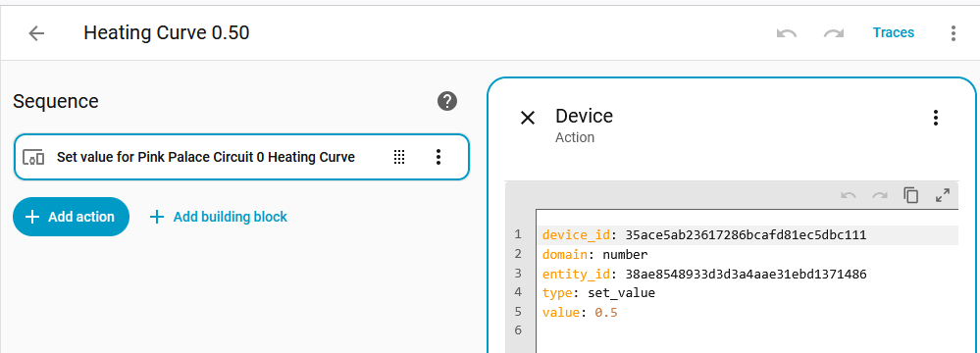Open the three-dot menu on Heating Curve action row

(438, 158)
